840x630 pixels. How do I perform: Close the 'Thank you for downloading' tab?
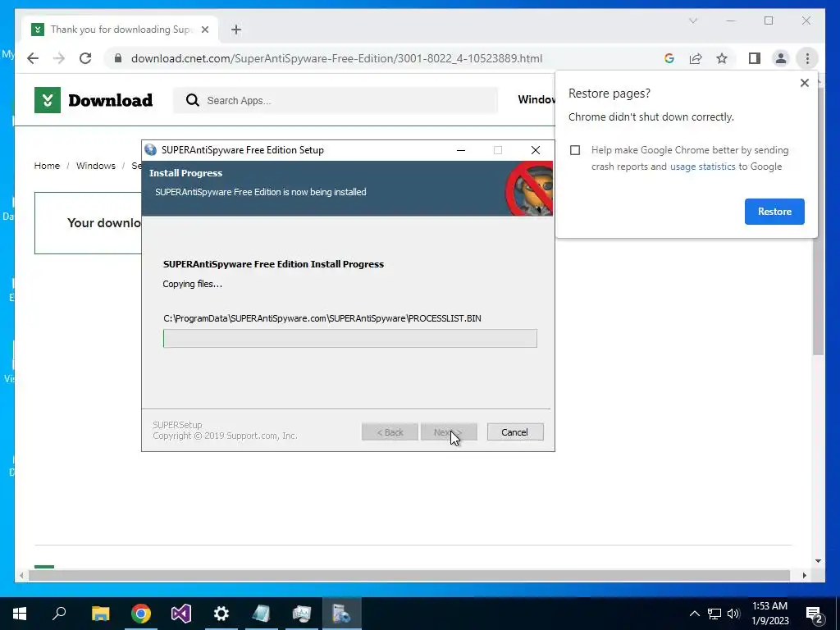tap(204, 30)
